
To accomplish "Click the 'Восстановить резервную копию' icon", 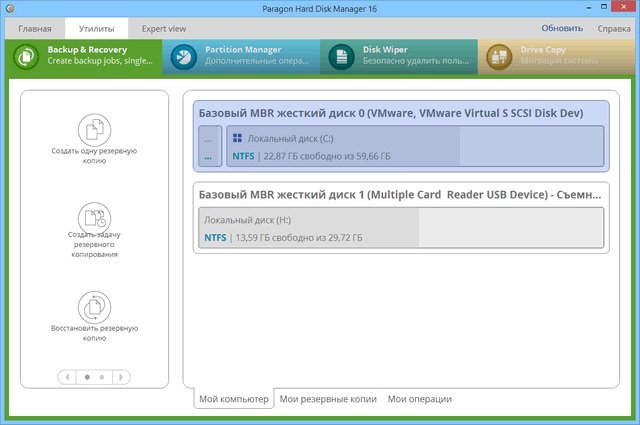I will (x=94, y=305).
